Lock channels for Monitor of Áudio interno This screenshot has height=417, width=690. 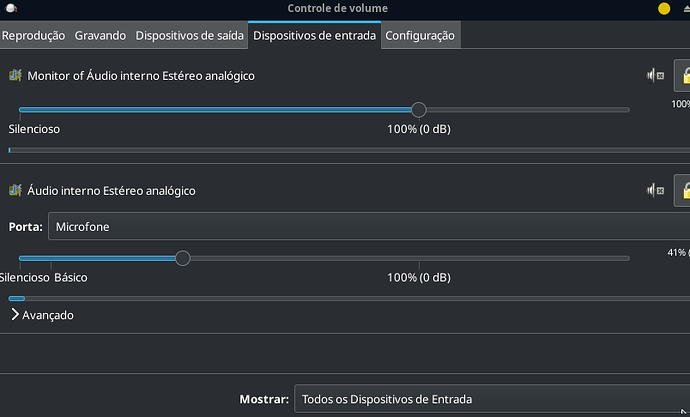coord(683,76)
